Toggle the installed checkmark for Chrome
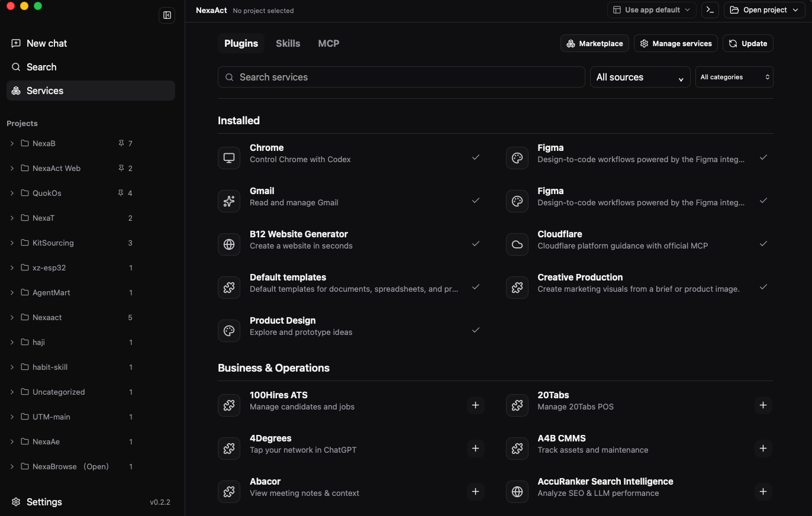812x516 pixels. pyautogui.click(x=475, y=157)
